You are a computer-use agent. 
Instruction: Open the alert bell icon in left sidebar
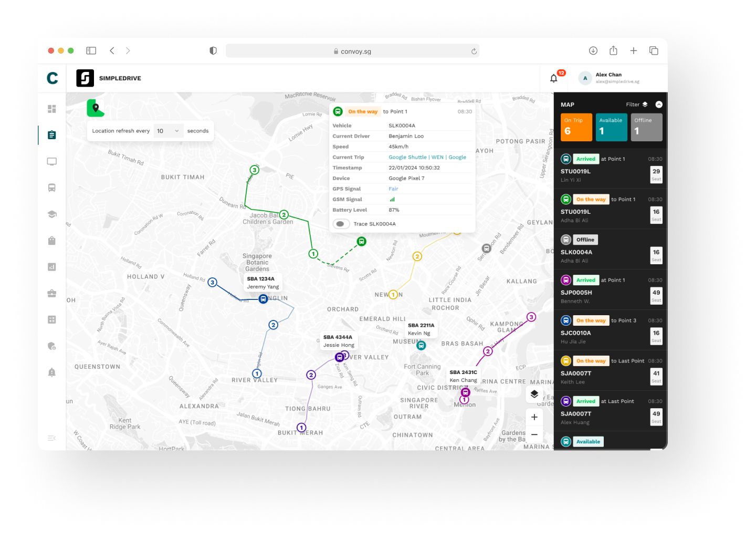(51, 372)
